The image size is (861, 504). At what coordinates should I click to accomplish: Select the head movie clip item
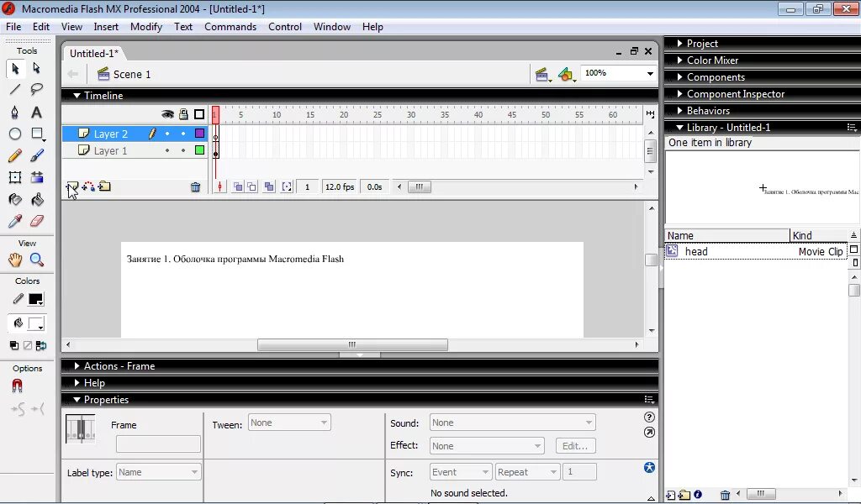756,252
